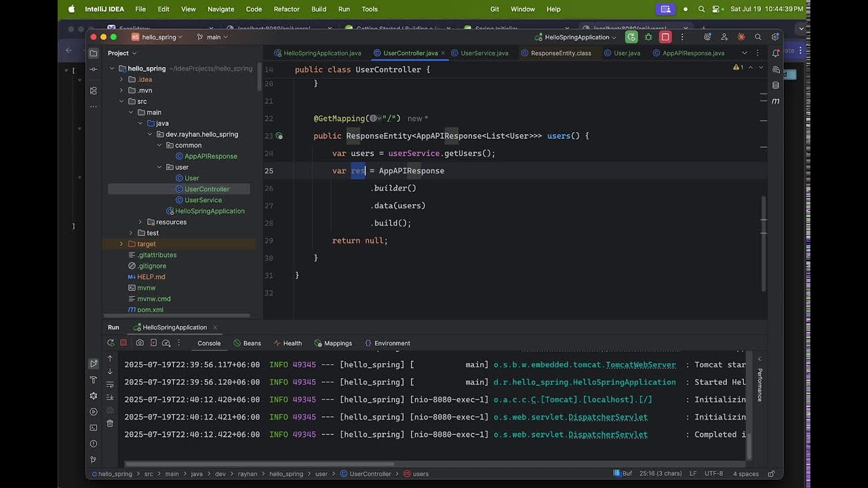The width and height of the screenshot is (868, 488).
Task: Switch to ResponseEntity.class tab
Action: (556, 53)
